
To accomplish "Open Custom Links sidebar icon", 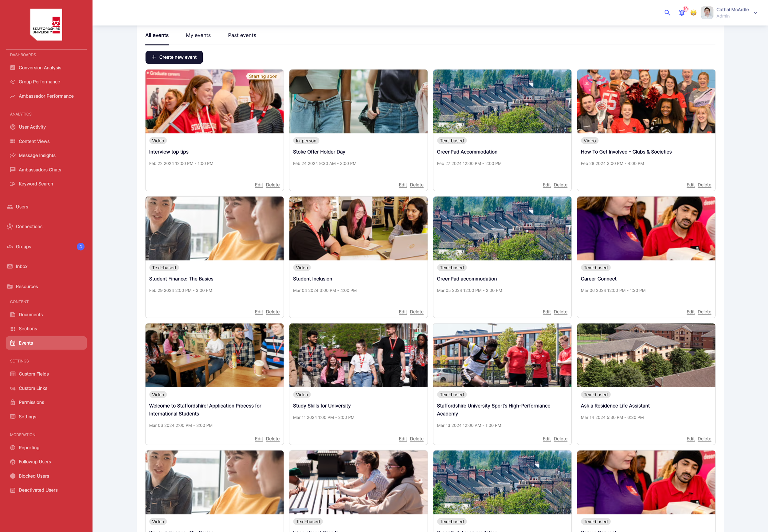I will (x=13, y=388).
